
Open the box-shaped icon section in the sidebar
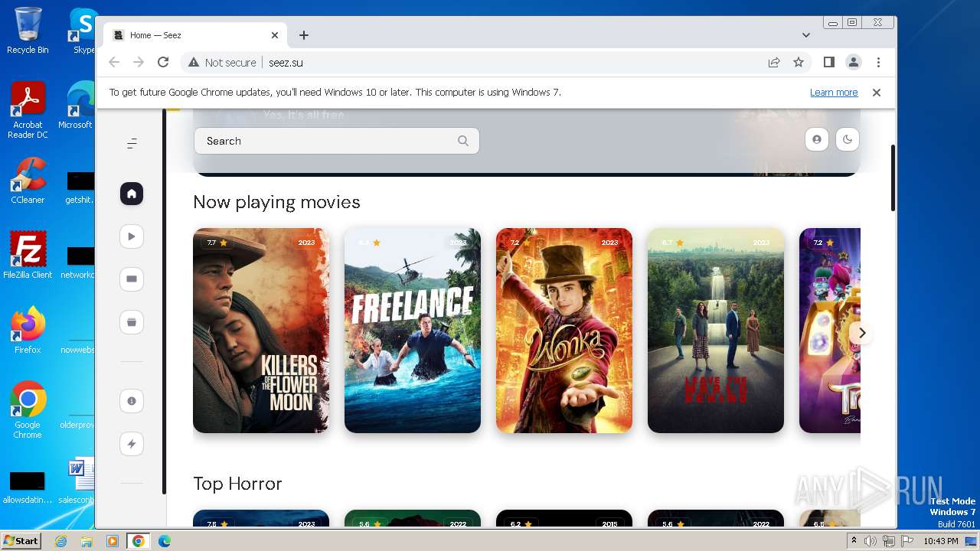pyautogui.click(x=132, y=322)
